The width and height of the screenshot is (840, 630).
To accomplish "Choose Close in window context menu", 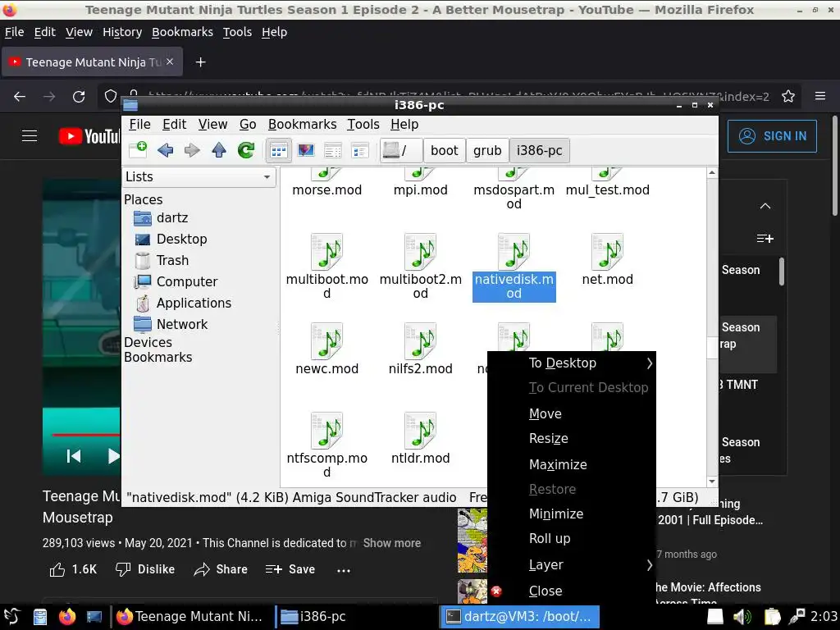I will click(x=572, y=591).
